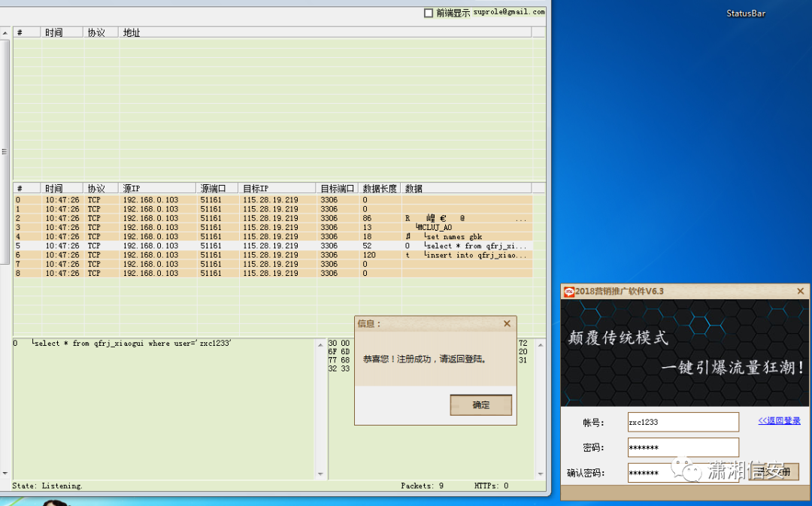The height and width of the screenshot is (506, 812).
Task: Select packet row 5 with select query
Action: pos(273,246)
